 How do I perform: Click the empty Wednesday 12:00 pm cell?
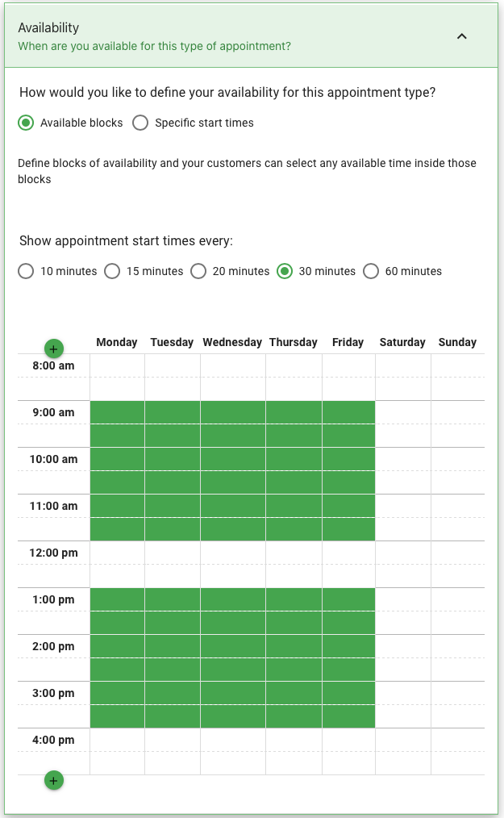233,553
